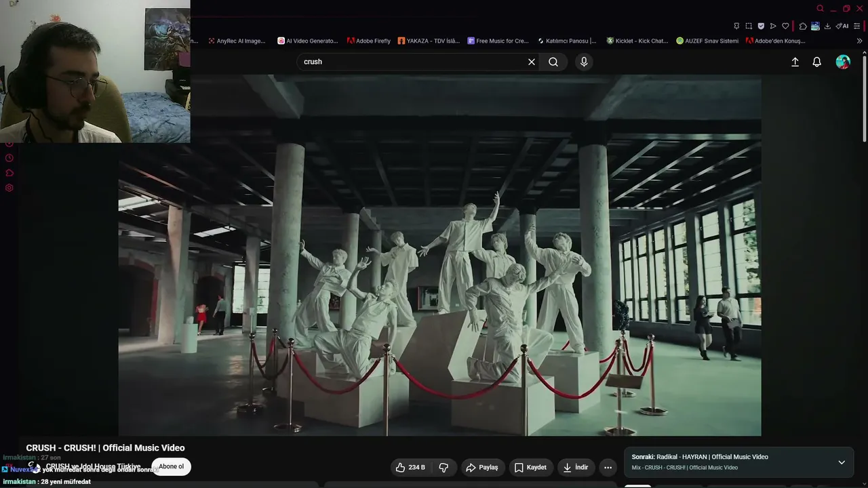The width and height of the screenshot is (868, 488).
Task: Open the browser easy setup sliders icon
Action: [857, 26]
